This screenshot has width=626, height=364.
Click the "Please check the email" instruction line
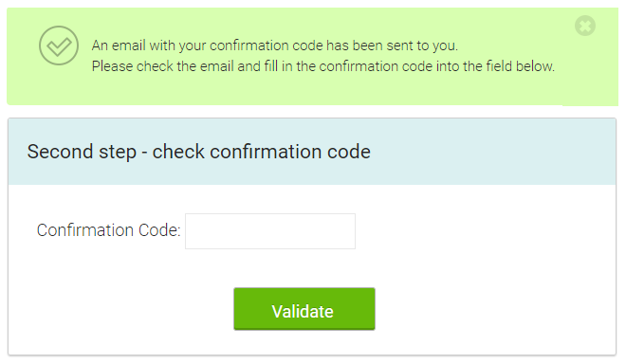pos(323,66)
